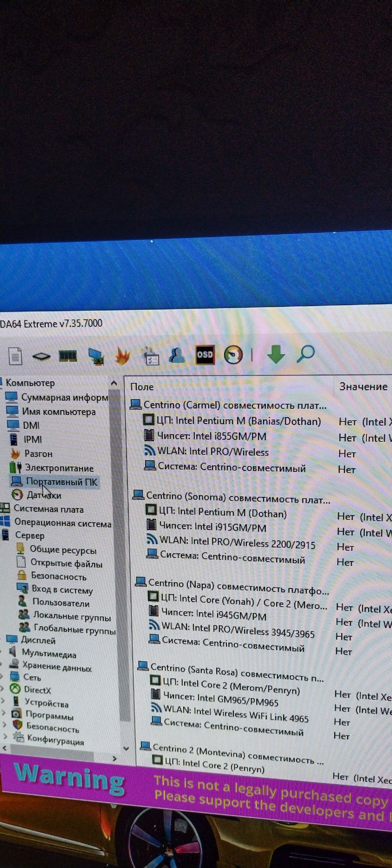The width and height of the screenshot is (392, 868).
Task: Select row WLAN: Intel PRO/Wireless 2200/2915
Action: click(x=231, y=542)
